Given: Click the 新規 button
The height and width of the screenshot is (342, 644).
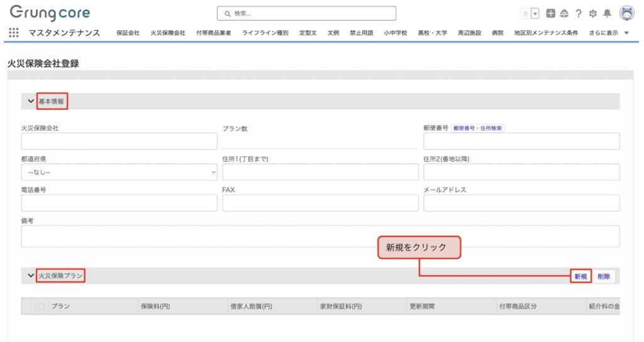Looking at the screenshot, I should pyautogui.click(x=580, y=277).
